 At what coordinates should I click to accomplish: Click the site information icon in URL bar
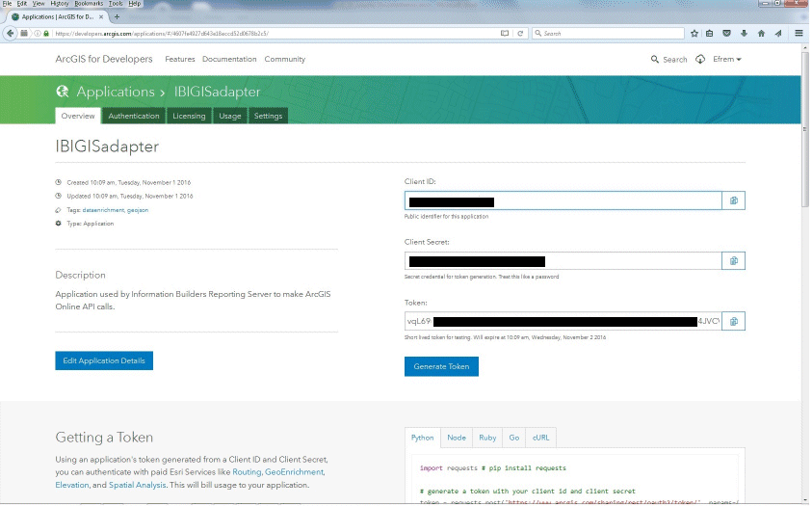click(38, 33)
